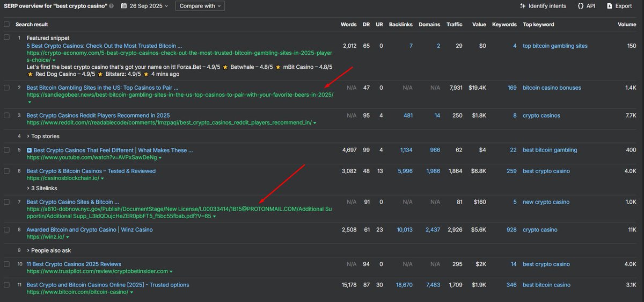Viewport: 644px width, 302px height.
Task: Click keywords count 928 for Winz Casino
Action: 511,230
